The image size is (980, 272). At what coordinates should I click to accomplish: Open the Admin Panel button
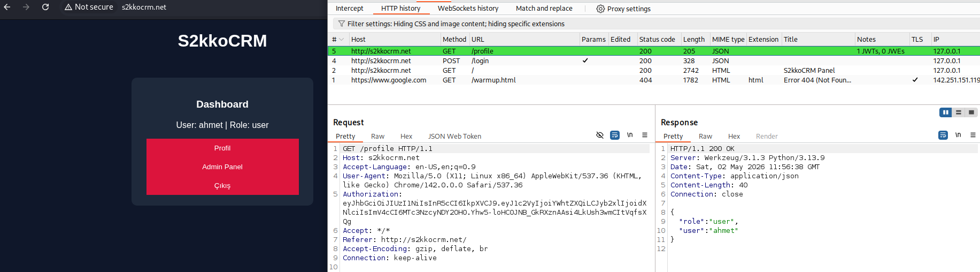(x=222, y=167)
